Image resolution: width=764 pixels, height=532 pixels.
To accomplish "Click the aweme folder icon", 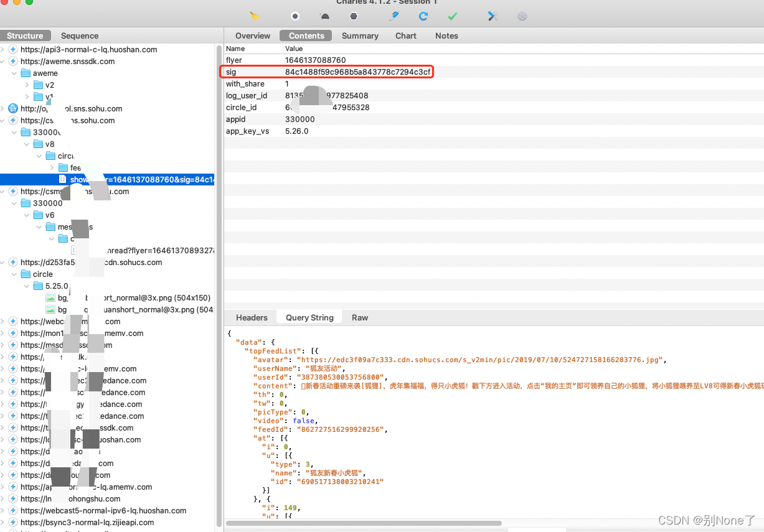I will tap(26, 73).
